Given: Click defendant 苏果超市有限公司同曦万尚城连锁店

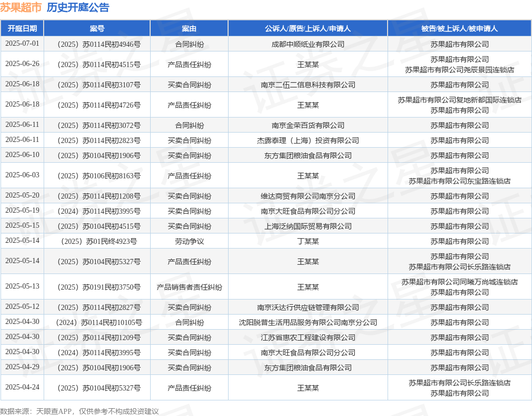Looking at the screenshot, I should [x=459, y=282].
